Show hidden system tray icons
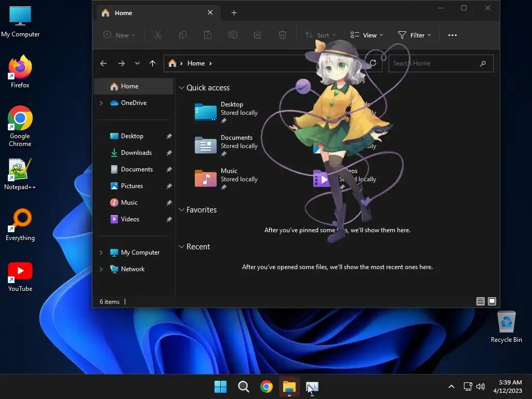The height and width of the screenshot is (399, 532). [x=451, y=387]
